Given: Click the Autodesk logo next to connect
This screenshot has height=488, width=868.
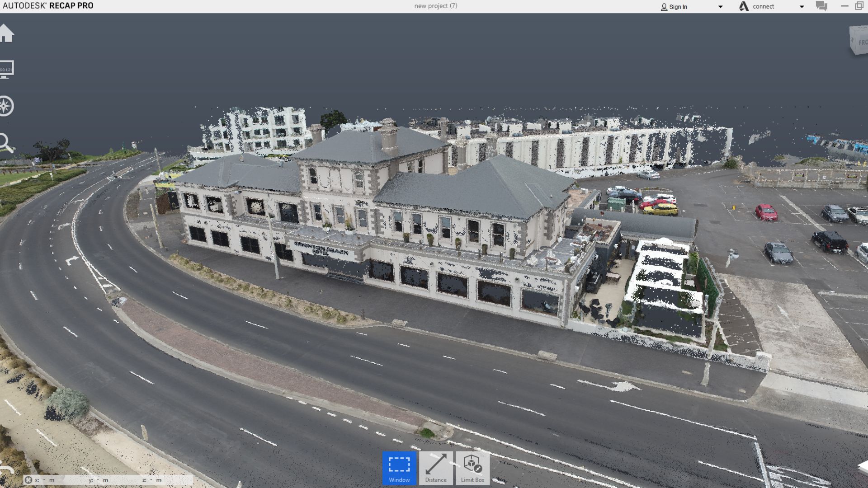Looking at the screenshot, I should pyautogui.click(x=745, y=6).
